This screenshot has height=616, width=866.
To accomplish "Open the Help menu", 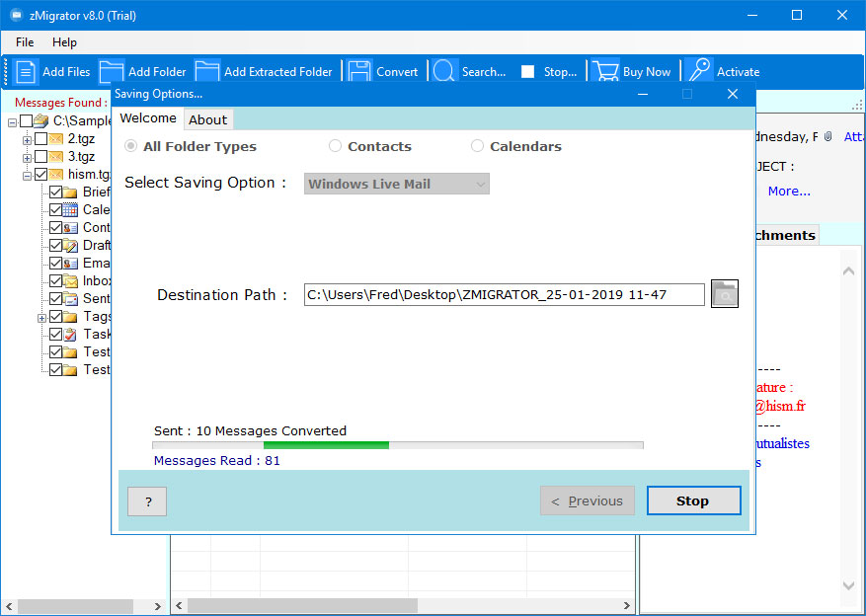I will [x=64, y=42].
